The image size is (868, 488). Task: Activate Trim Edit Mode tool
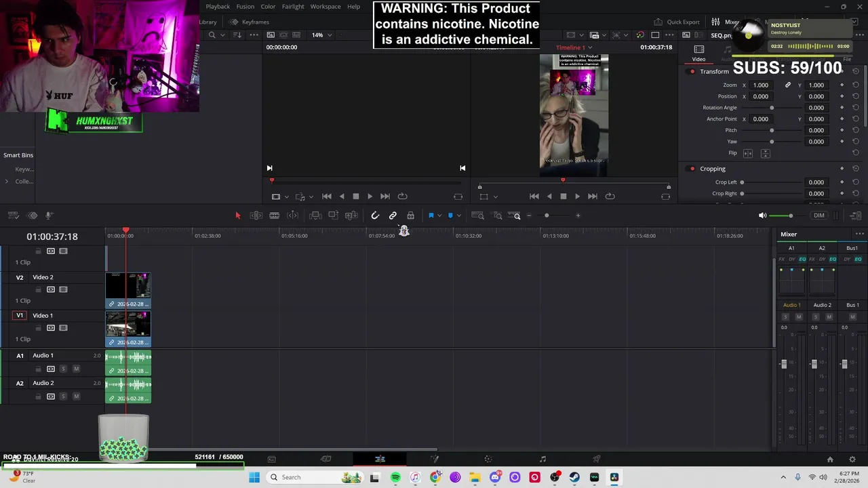point(256,216)
